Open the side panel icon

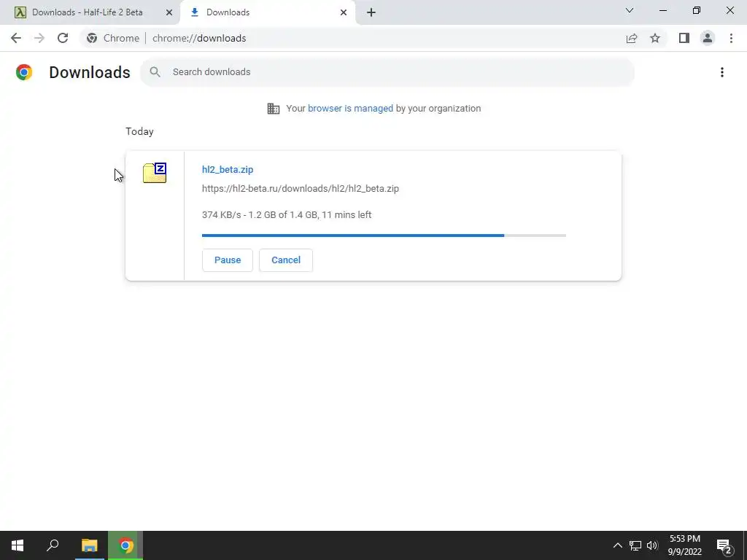684,38
